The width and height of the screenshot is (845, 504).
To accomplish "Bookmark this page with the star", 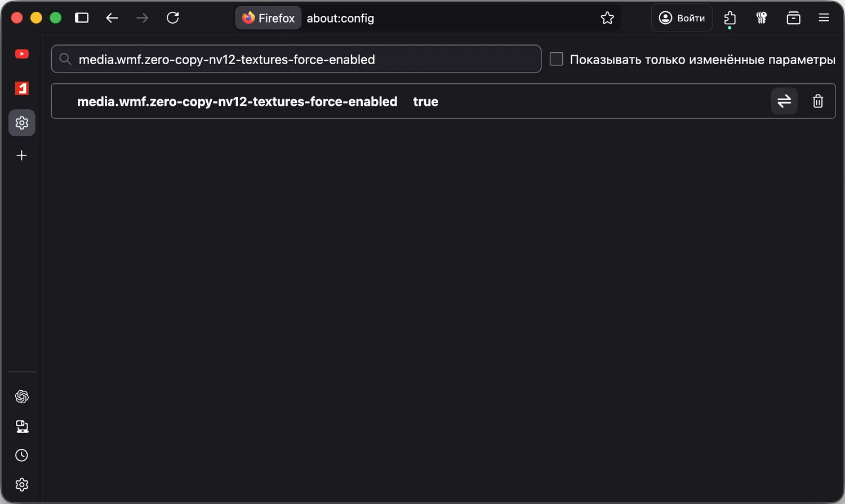I will pos(607,18).
